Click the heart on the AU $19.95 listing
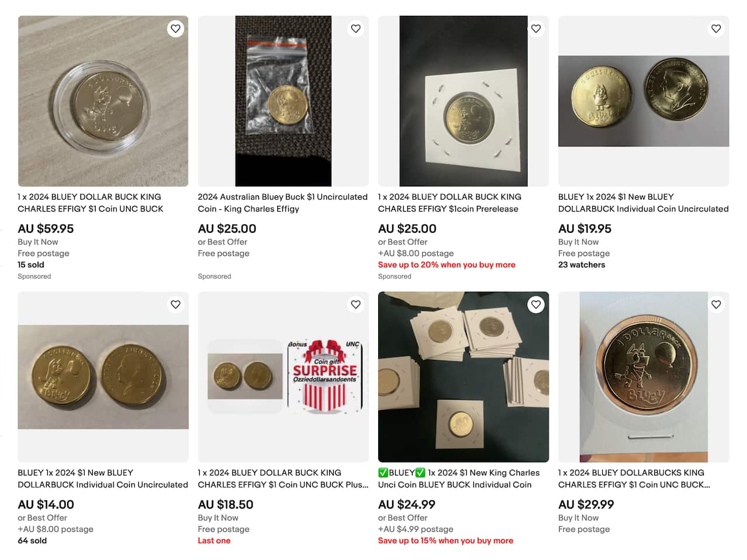747x560 pixels. (716, 29)
